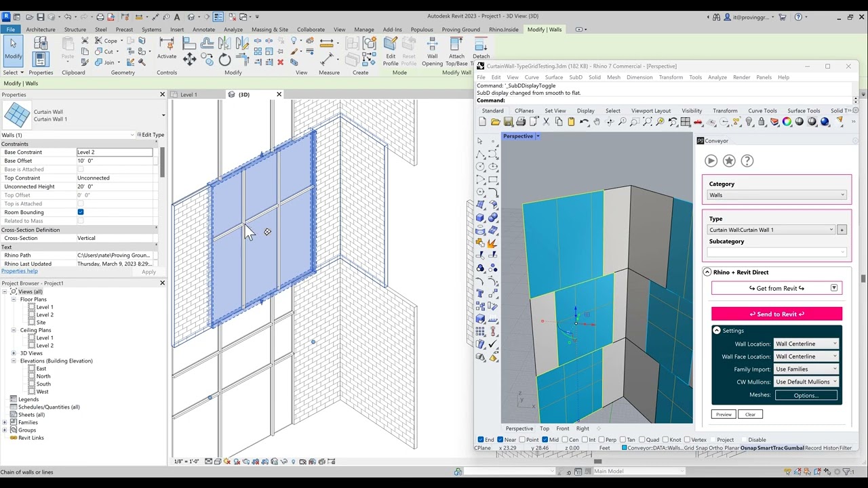The width and height of the screenshot is (868, 488).
Task: Click the Edit Profile tool
Action: coord(391,51)
